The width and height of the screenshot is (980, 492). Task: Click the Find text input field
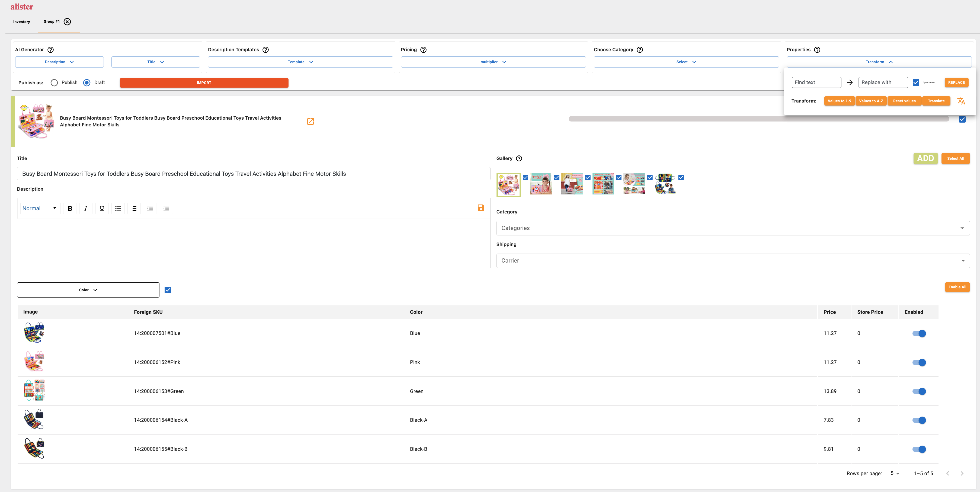pos(816,82)
